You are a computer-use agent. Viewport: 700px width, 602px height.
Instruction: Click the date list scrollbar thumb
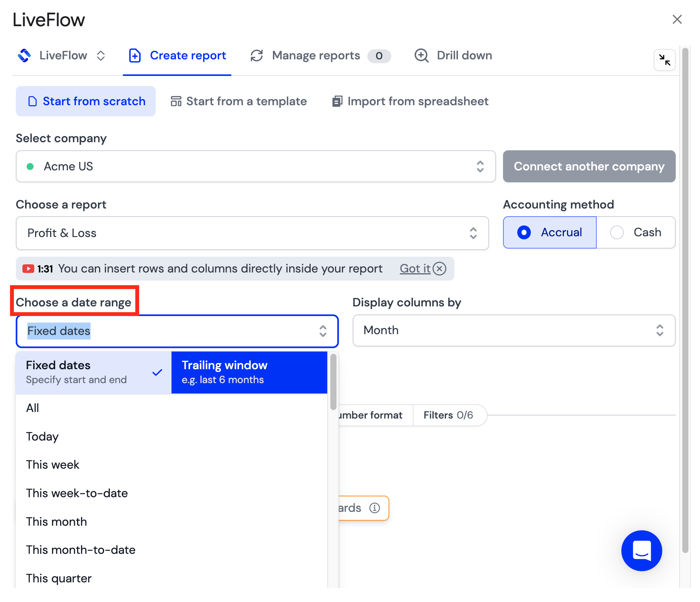click(333, 382)
